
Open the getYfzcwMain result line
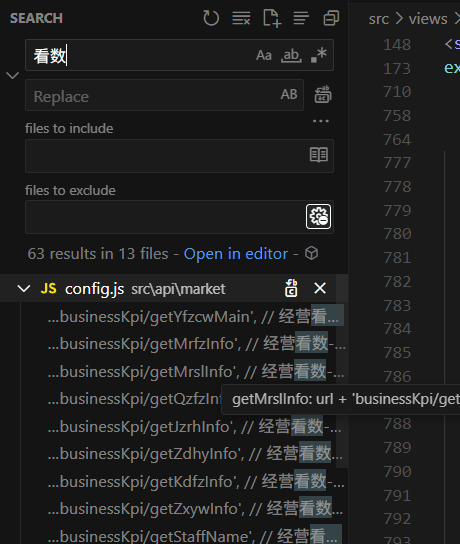pos(196,316)
